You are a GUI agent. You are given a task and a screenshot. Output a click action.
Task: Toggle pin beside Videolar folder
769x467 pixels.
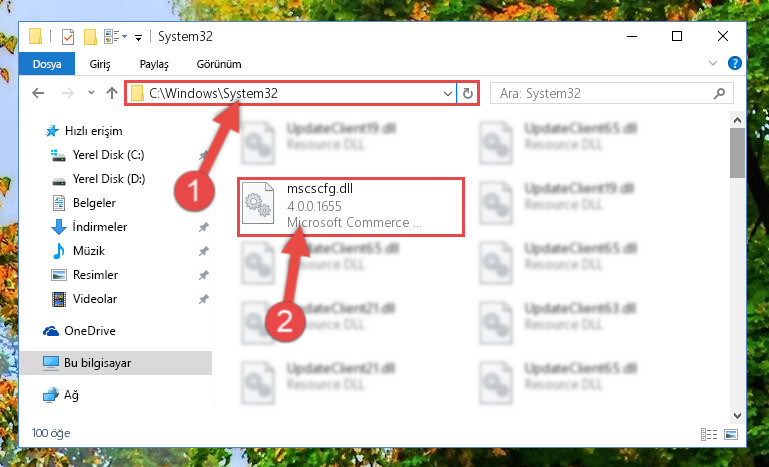(204, 299)
